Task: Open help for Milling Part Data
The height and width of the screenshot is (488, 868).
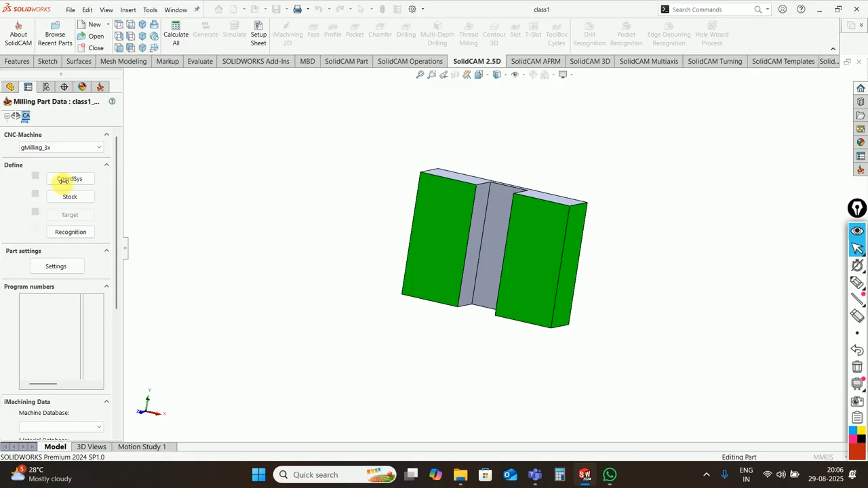Action: click(112, 102)
